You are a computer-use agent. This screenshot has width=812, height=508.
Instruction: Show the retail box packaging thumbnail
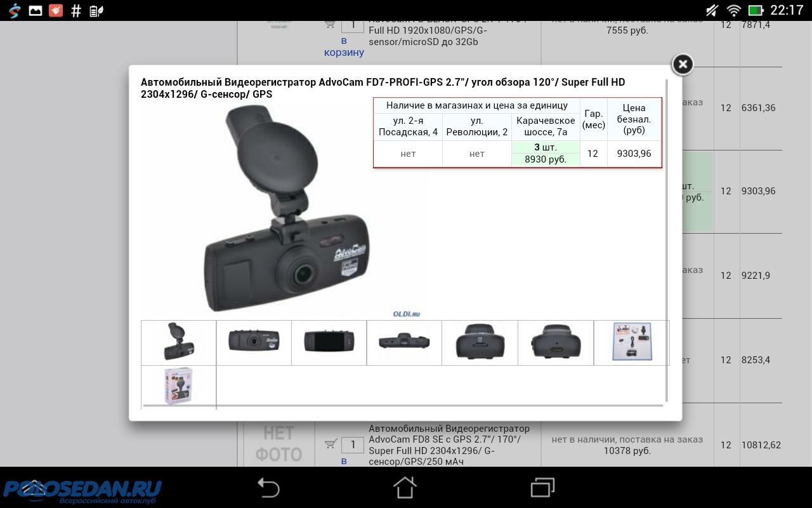coord(178,385)
